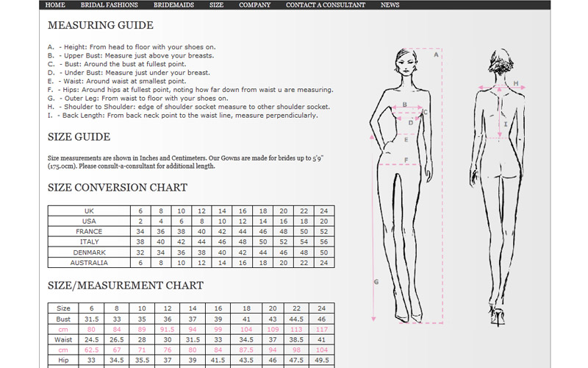Click the 'C. - Bust' instruction line
The height and width of the screenshot is (368, 588).
(x=117, y=64)
